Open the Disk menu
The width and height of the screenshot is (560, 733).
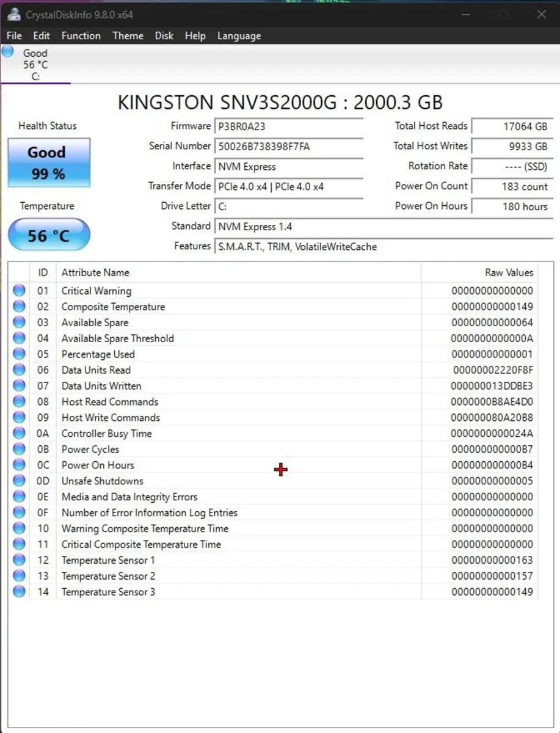(164, 35)
